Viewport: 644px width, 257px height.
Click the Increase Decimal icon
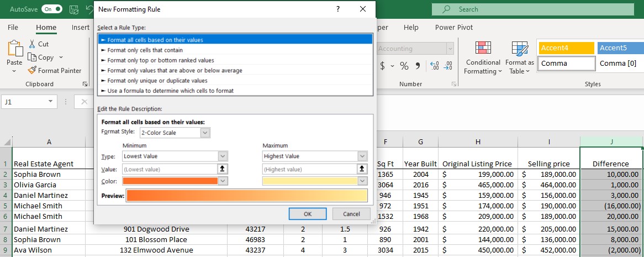pyautogui.click(x=434, y=66)
